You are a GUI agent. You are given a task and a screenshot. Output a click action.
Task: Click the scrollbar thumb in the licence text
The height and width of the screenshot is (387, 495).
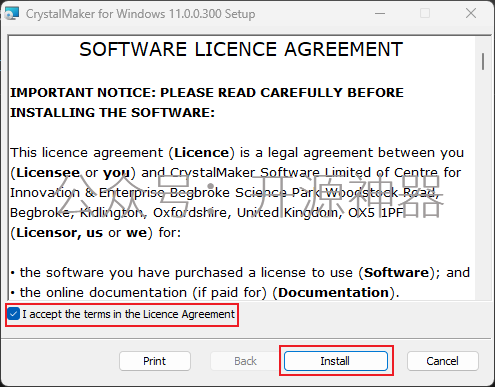[483, 61]
